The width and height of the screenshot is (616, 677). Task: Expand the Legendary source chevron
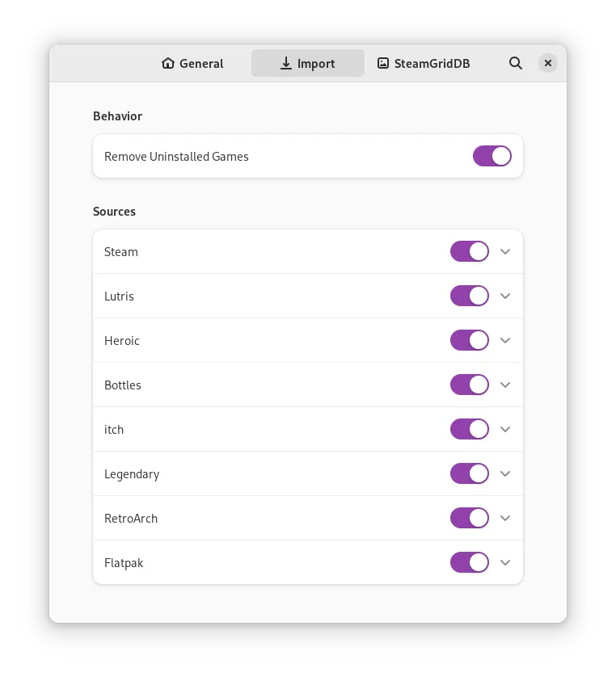pos(505,473)
